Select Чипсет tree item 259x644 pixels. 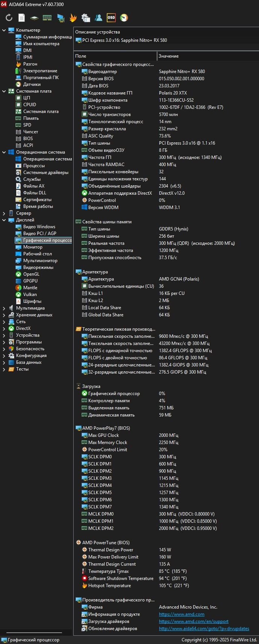tap(30, 132)
